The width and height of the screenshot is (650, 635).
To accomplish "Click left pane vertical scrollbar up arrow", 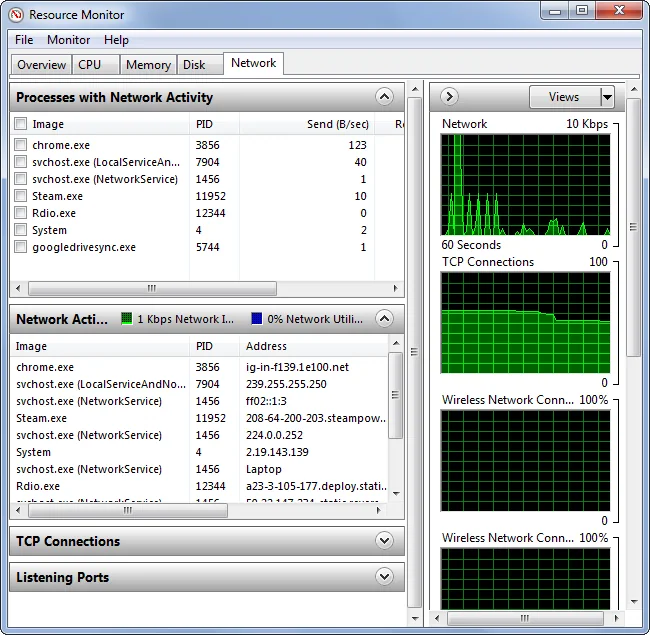I will [x=415, y=89].
